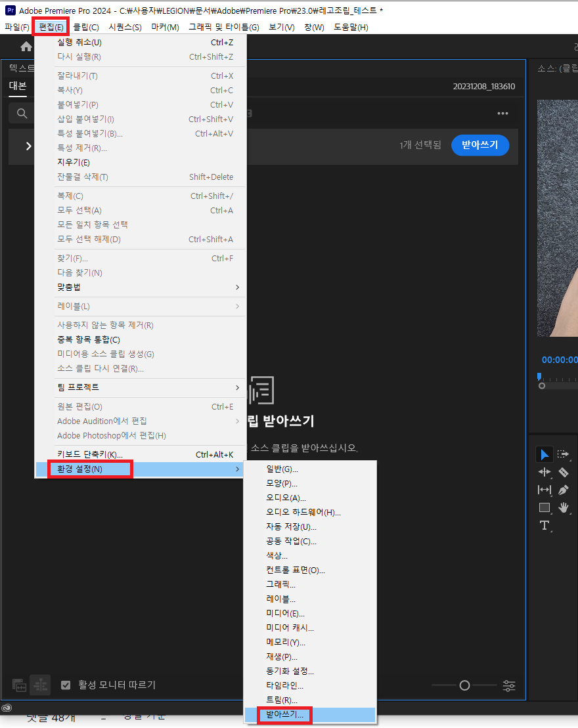Click the scroll-sync icon beside the checkbox

[40, 685]
